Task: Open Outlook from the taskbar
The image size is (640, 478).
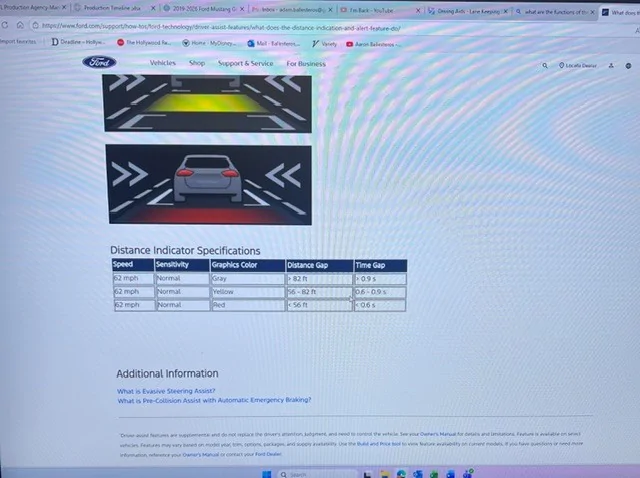Action: coord(417,474)
